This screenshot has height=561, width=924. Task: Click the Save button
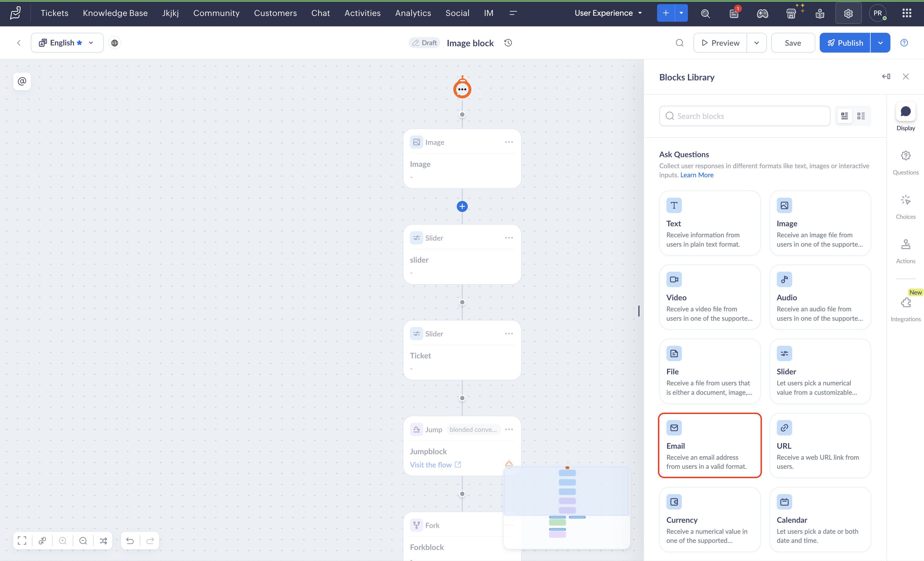click(x=792, y=43)
